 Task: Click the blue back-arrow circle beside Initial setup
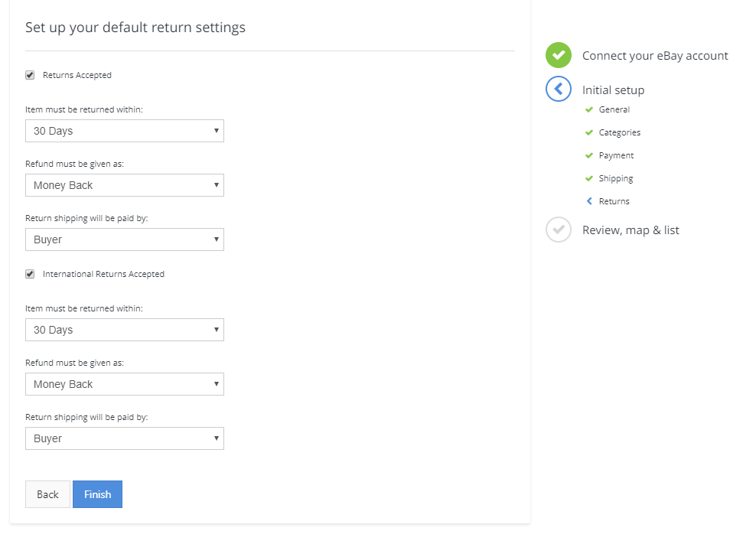(x=559, y=90)
